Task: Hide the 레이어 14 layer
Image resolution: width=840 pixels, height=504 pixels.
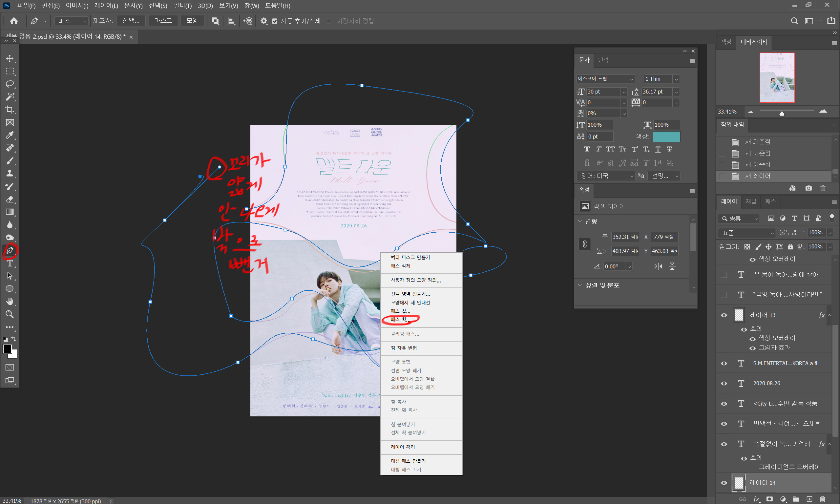Action: (724, 483)
